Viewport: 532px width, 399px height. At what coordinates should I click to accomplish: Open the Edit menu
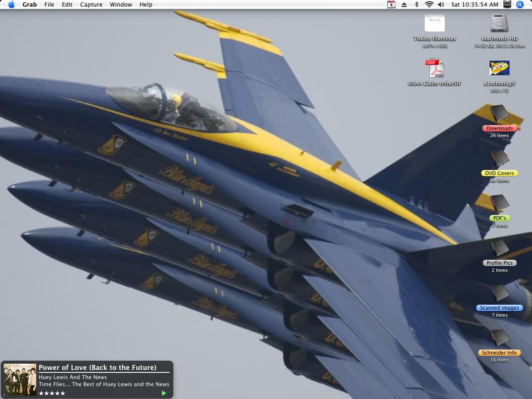(x=67, y=5)
